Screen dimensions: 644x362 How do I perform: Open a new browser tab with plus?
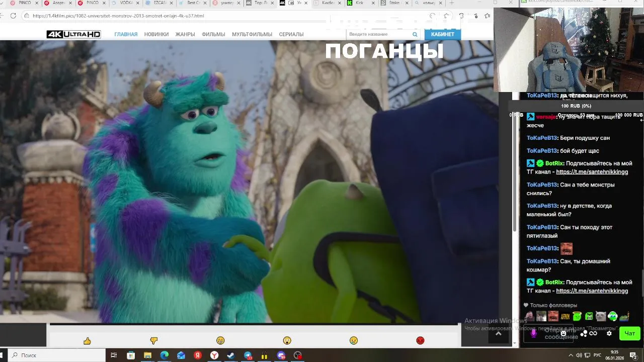[x=451, y=3]
